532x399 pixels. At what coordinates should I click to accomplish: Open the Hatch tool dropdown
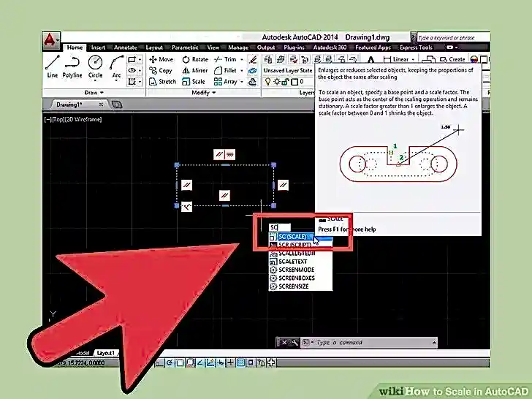(x=140, y=82)
